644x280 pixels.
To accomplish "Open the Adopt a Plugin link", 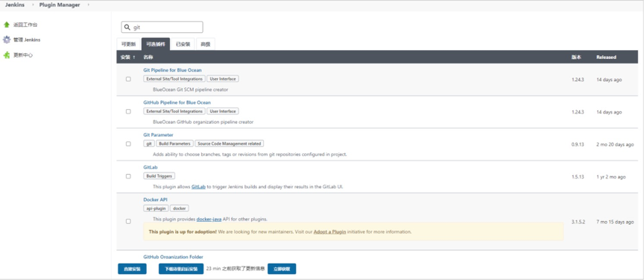I will [x=329, y=232].
